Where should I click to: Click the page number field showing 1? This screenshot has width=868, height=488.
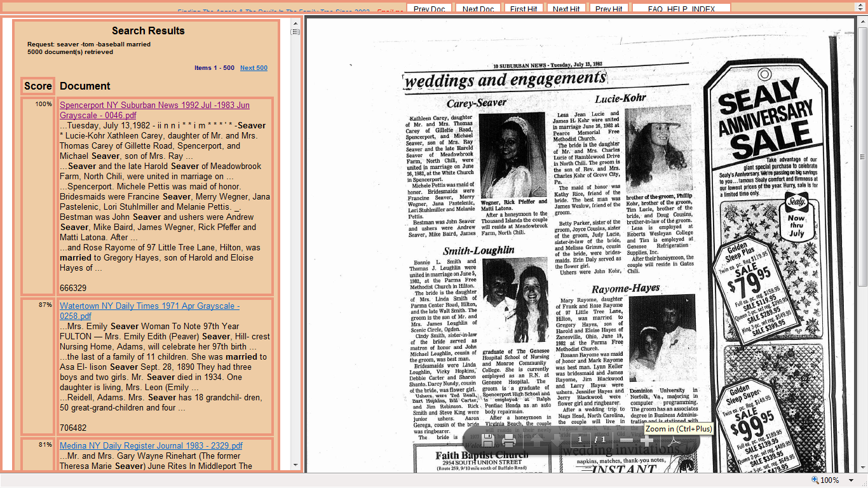point(580,440)
